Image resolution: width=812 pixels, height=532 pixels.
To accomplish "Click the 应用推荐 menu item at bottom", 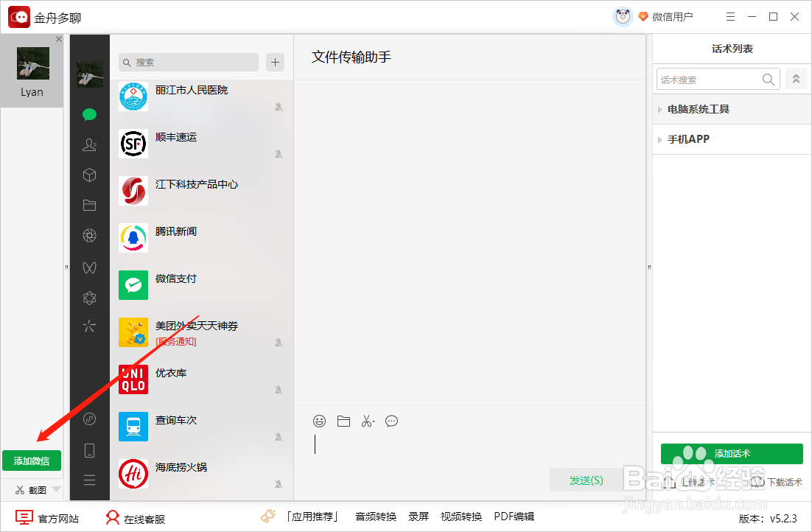I will coord(312,517).
